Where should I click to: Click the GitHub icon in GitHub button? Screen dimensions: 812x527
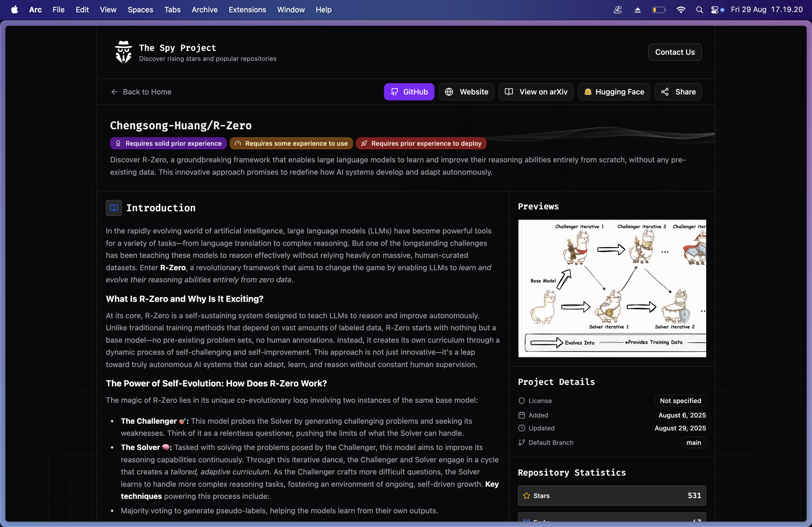coord(394,92)
